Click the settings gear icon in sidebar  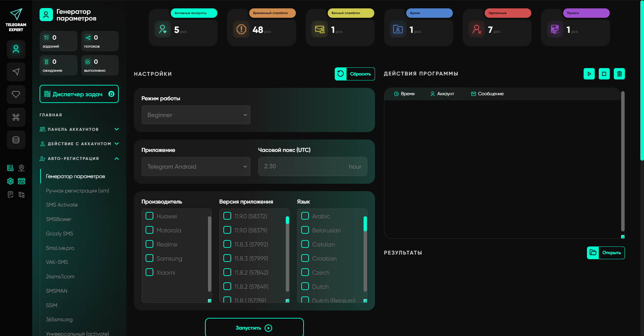(10, 181)
